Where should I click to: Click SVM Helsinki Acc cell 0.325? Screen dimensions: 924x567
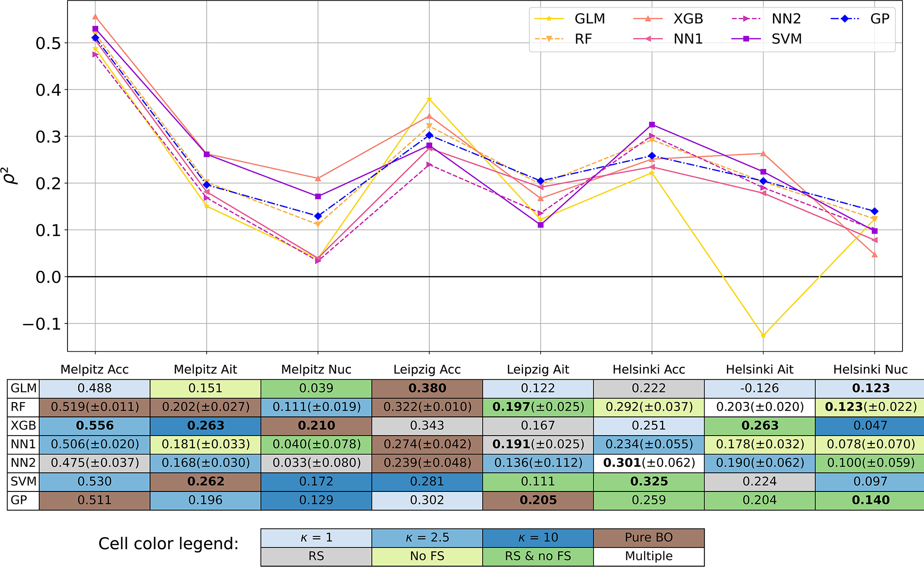[649, 481]
